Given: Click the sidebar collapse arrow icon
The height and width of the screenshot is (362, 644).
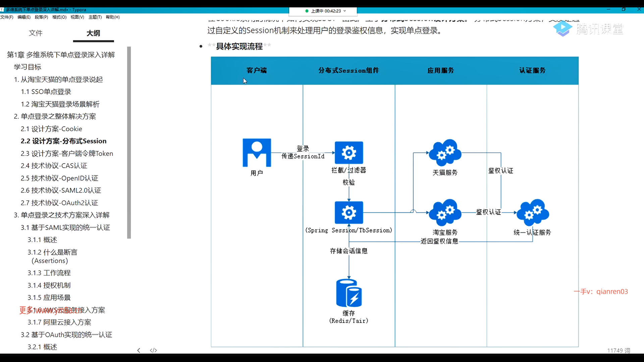Looking at the screenshot, I should [x=139, y=350].
